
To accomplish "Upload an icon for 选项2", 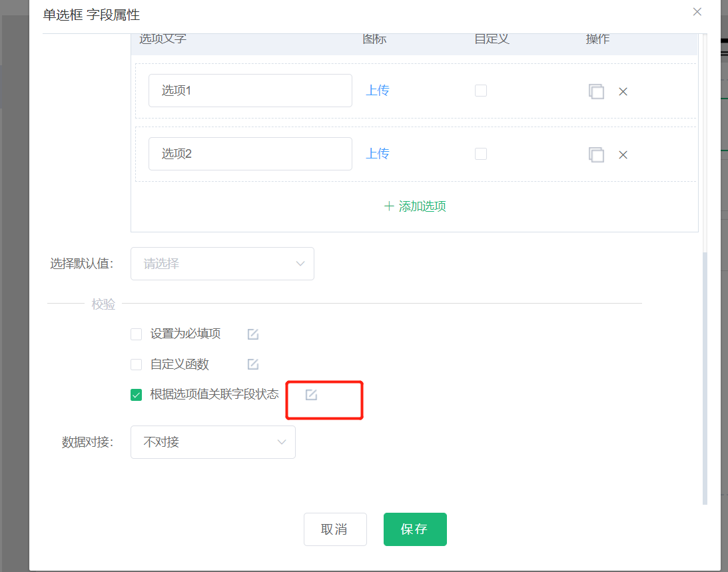I will click(378, 154).
